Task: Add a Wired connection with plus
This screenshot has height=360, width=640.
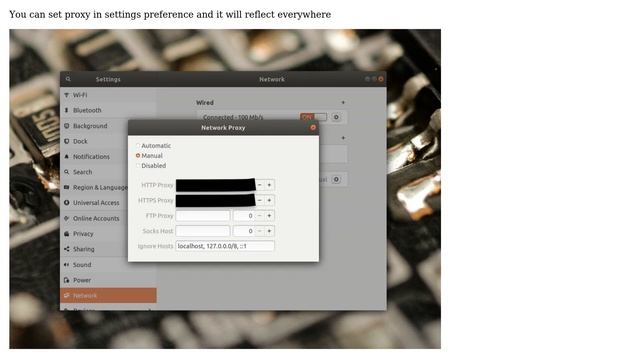Action: click(343, 102)
